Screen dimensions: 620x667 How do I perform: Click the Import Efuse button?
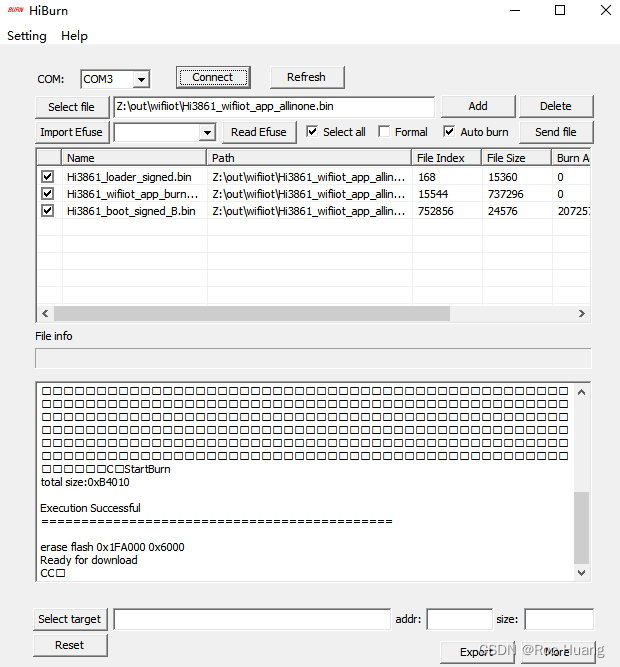click(x=71, y=132)
